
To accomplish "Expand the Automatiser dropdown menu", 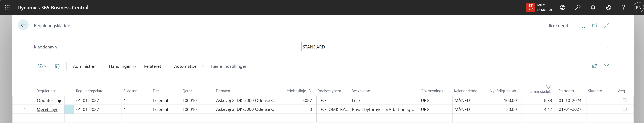I will click(189, 66).
